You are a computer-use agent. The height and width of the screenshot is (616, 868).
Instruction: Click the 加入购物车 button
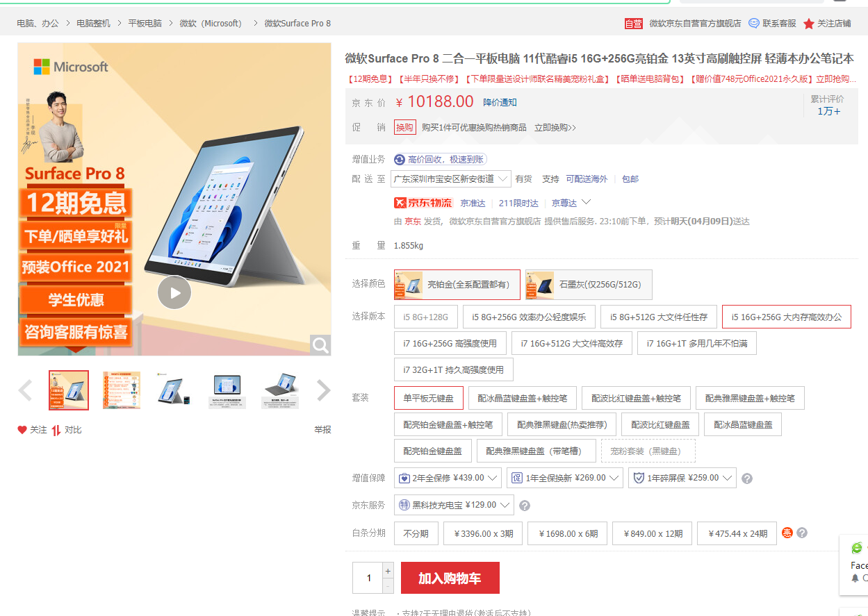[450, 578]
